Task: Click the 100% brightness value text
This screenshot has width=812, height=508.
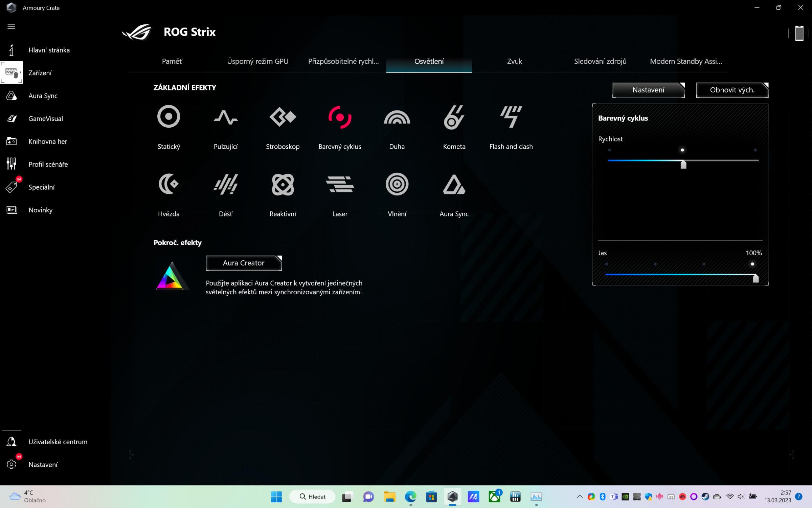Action: (x=754, y=253)
